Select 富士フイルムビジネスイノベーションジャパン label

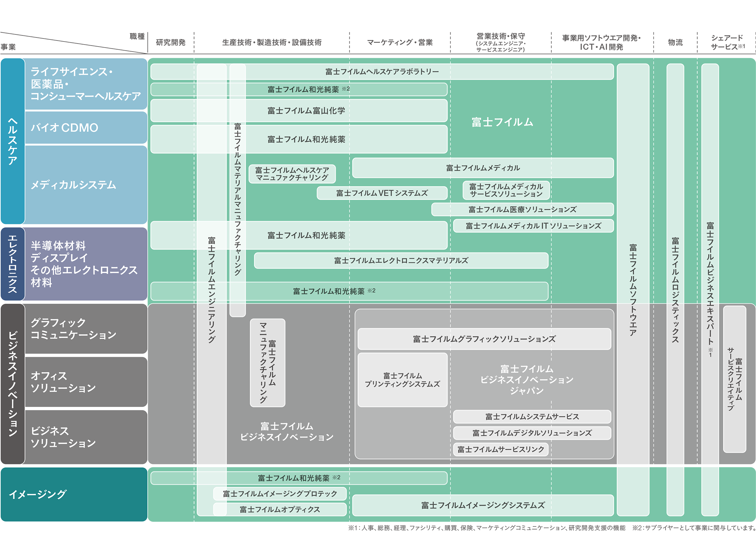[x=527, y=380]
